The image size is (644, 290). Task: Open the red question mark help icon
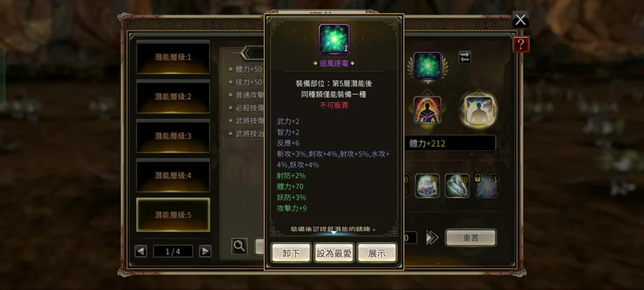coord(521,44)
